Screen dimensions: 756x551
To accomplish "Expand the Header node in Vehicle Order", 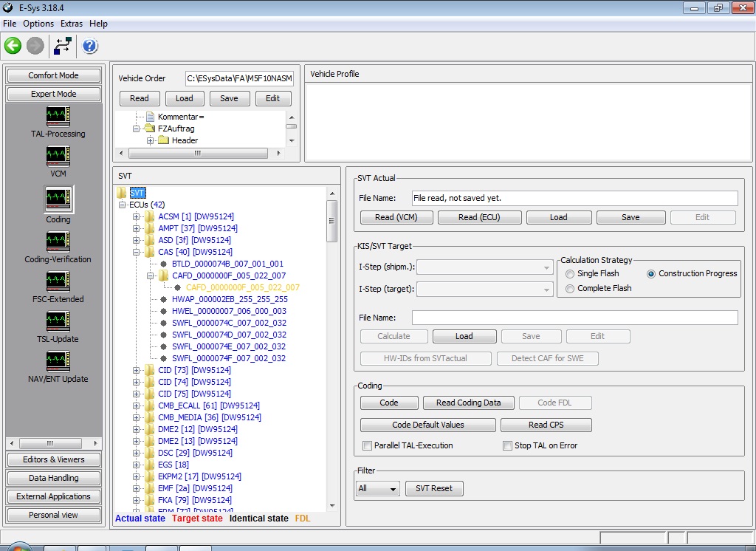I will (x=150, y=141).
